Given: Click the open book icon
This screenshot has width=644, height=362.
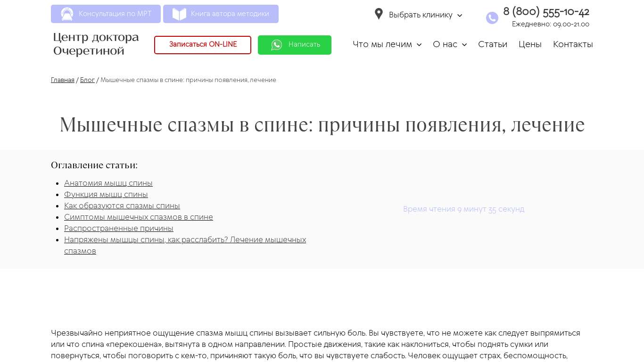Looking at the screenshot, I should (179, 14).
